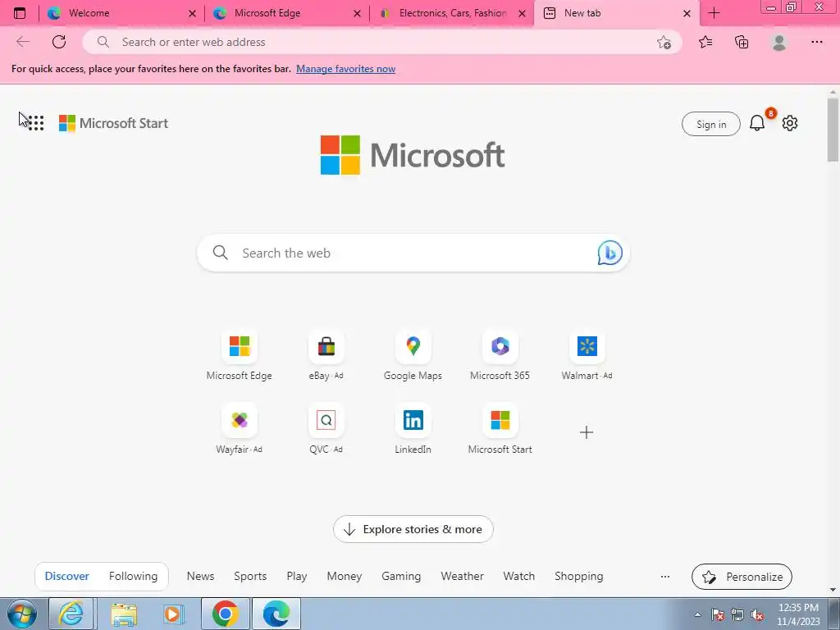Click the Sign in button

711,125
